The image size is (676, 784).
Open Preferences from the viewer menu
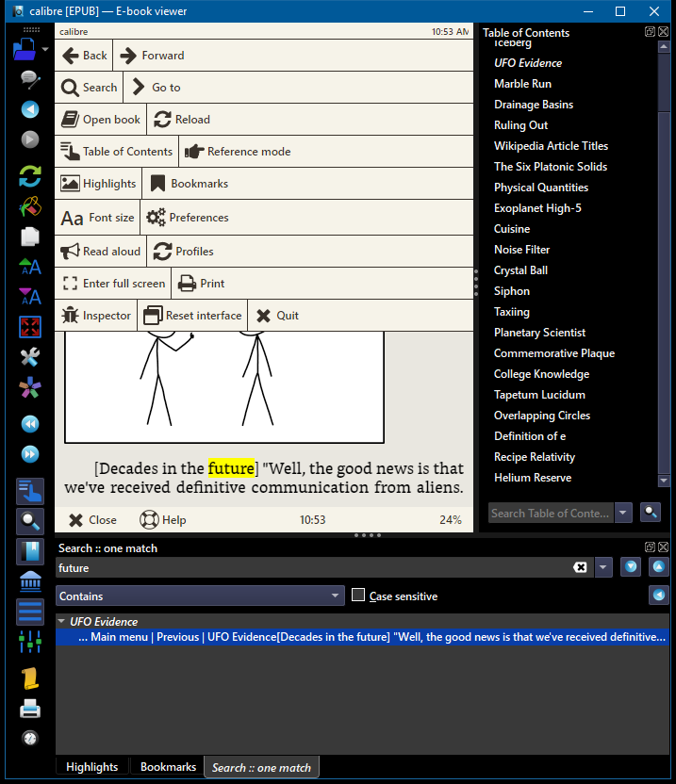coord(187,218)
